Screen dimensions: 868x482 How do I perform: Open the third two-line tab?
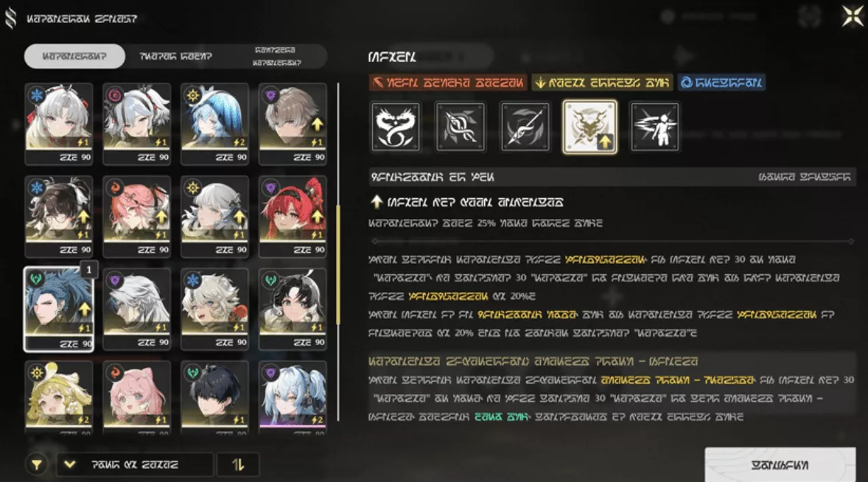pos(276,57)
